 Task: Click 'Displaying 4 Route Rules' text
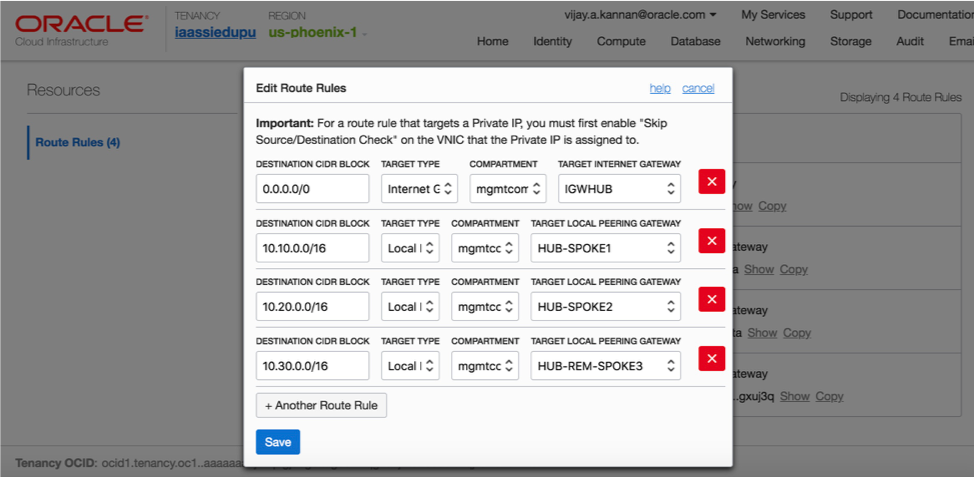click(901, 98)
